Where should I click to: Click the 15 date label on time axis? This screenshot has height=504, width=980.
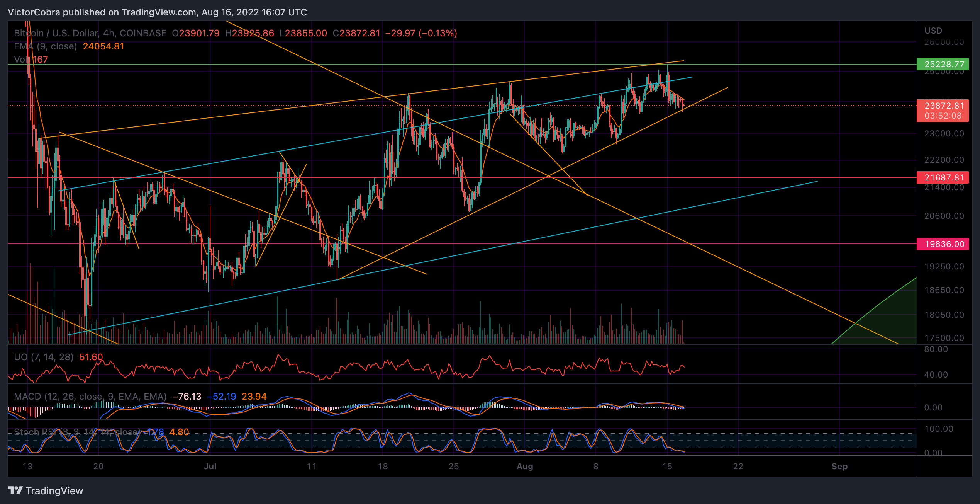[667, 466]
